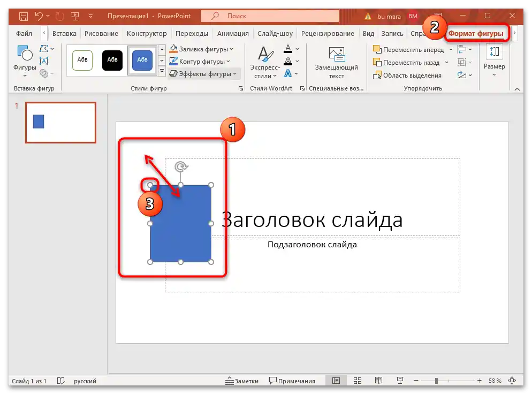Screen dimensions: 532x394
Task: Save the presentation with the floppy icon
Action: click(24, 16)
